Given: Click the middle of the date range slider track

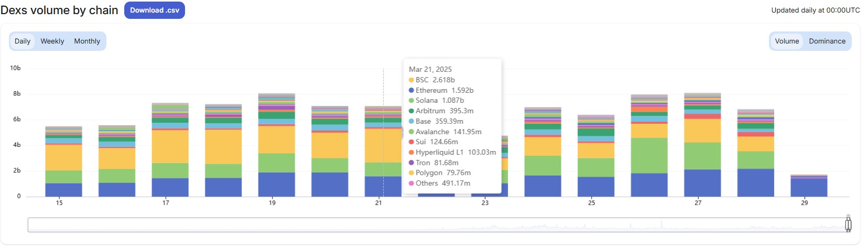Looking at the screenshot, I should click(438, 224).
